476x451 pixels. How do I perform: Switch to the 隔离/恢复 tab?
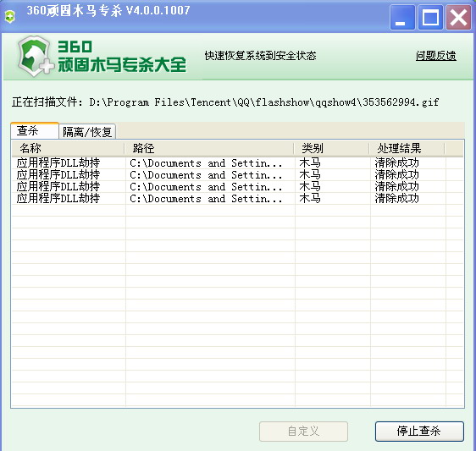click(87, 132)
